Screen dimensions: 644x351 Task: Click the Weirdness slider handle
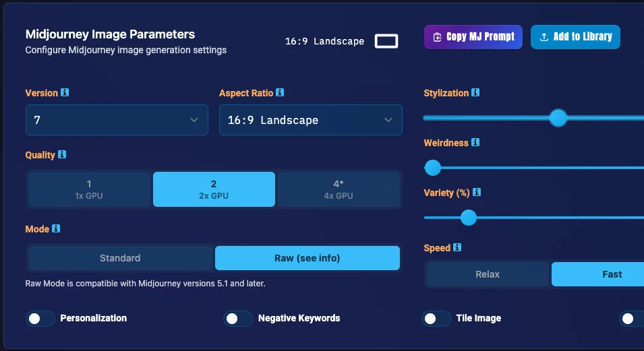coord(432,168)
